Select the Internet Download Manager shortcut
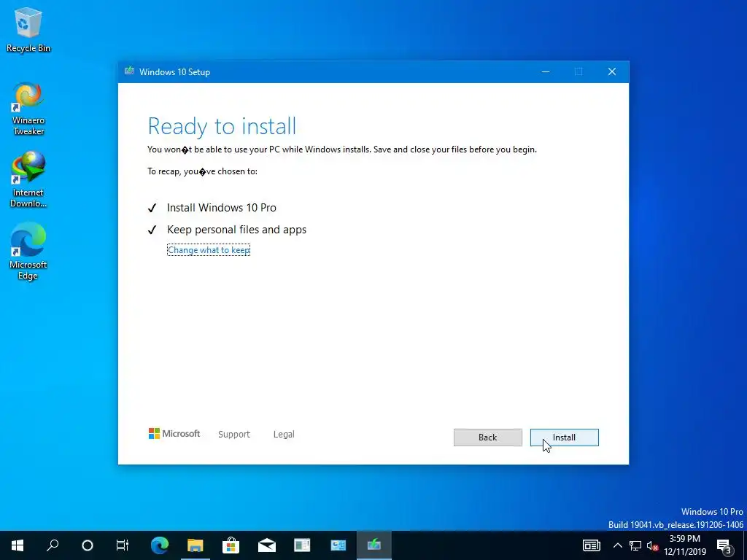Screen dimensions: 747x560 pyautogui.click(x=28, y=179)
